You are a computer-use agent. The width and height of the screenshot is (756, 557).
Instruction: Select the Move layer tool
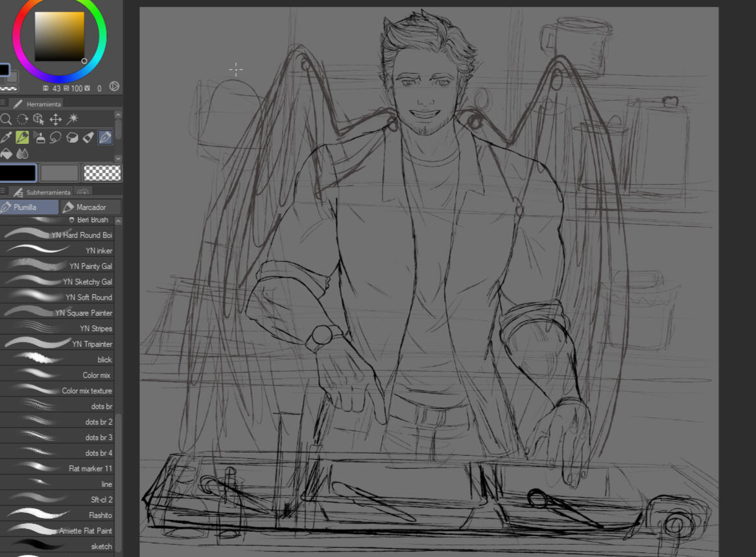click(x=56, y=119)
